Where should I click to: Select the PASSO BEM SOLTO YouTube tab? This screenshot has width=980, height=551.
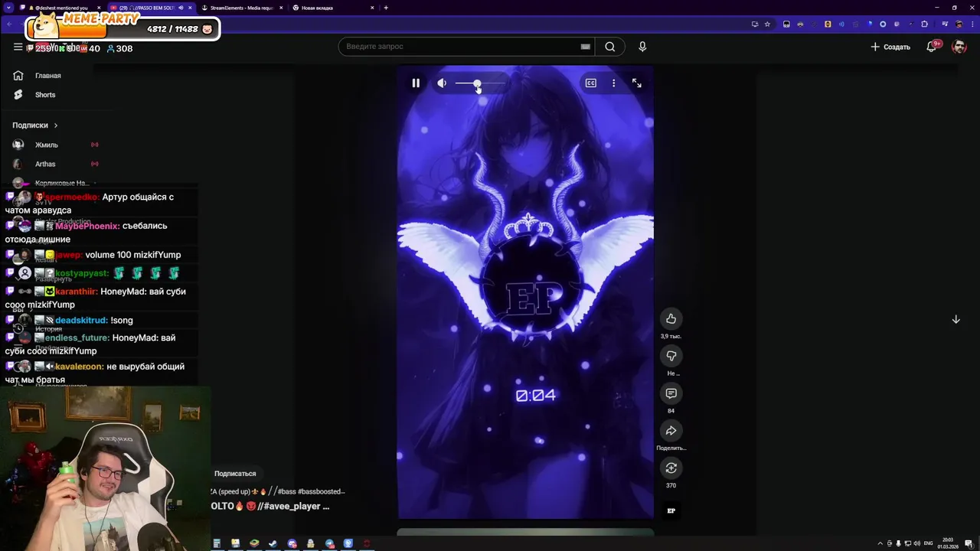151,8
